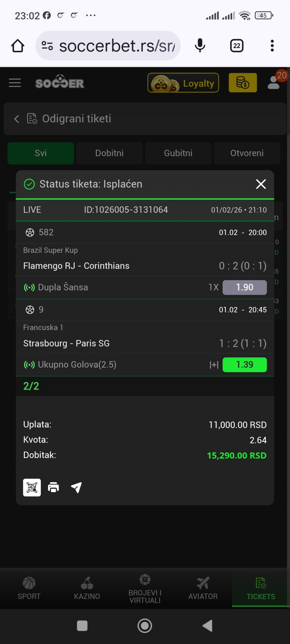Click the 1.90 odds box
The width and height of the screenshot is (290, 644).
coord(245,287)
